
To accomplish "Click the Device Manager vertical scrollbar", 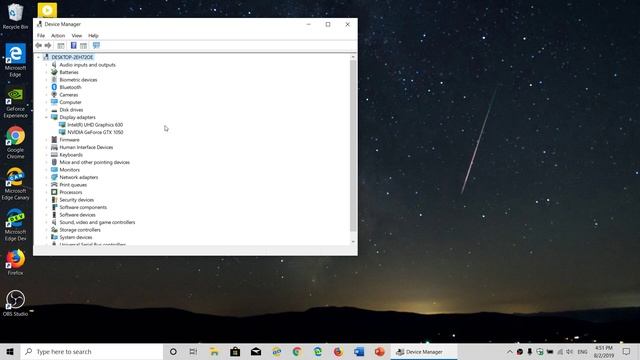I will [x=353, y=146].
